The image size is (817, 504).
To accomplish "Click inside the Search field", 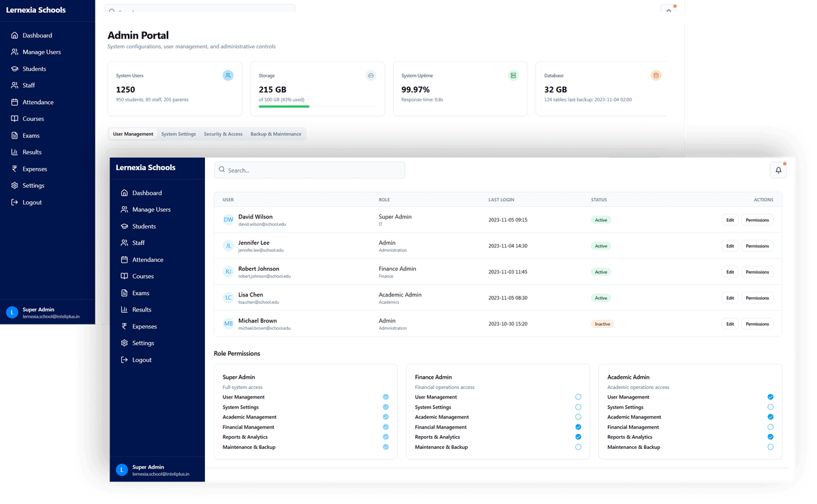I will (x=310, y=169).
